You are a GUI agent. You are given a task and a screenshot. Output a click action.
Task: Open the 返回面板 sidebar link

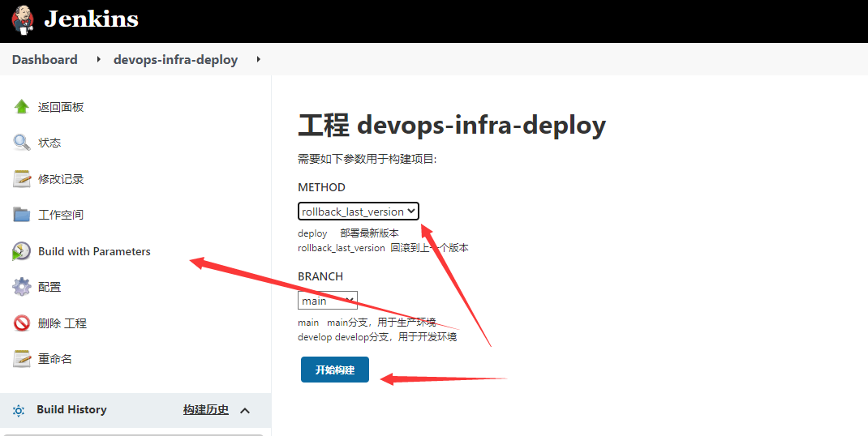pyautogui.click(x=61, y=107)
